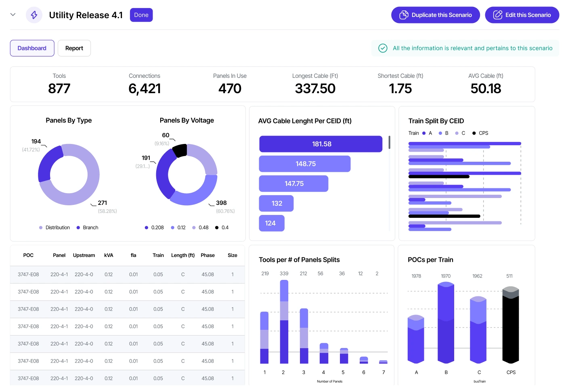This screenshot has width=566, height=392.
Task: Sort table by Upstream column header
Action: click(x=84, y=255)
